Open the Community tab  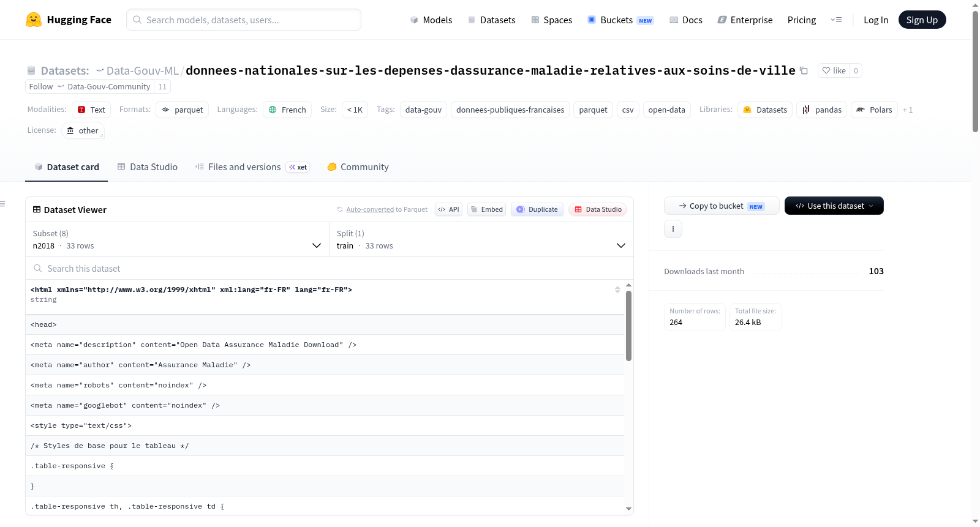coord(358,166)
